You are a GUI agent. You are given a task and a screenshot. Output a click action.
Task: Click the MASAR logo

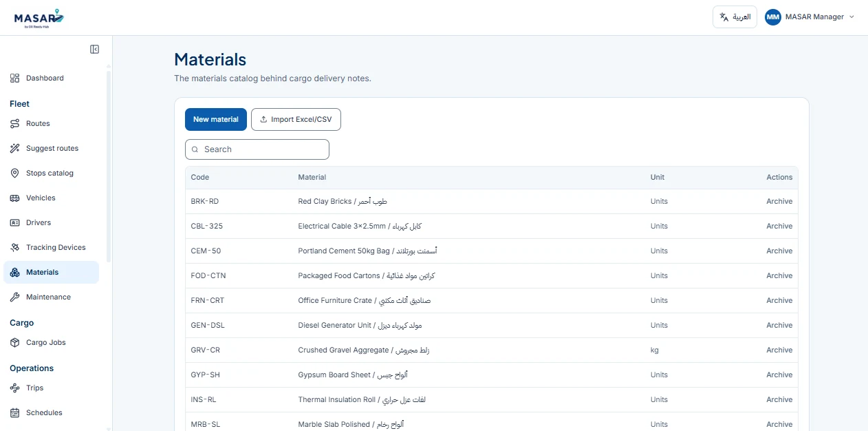[x=39, y=17]
